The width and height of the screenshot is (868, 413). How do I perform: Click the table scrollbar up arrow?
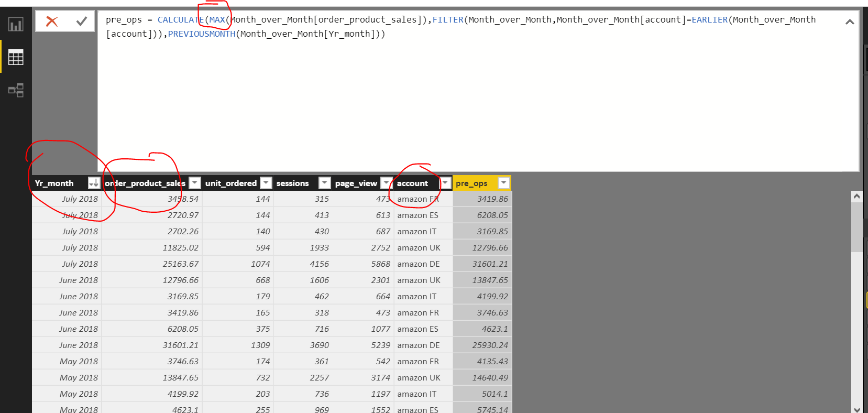click(857, 197)
